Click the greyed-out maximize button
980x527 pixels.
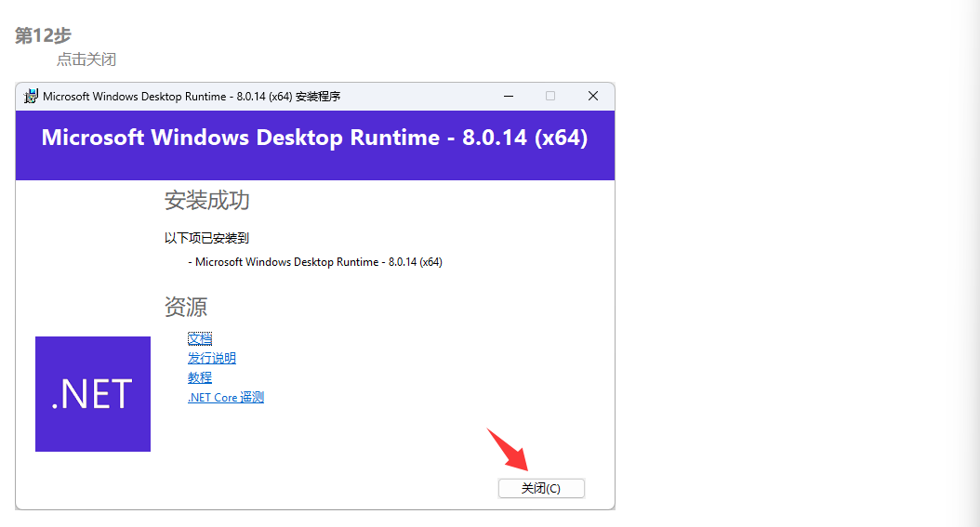tap(550, 96)
